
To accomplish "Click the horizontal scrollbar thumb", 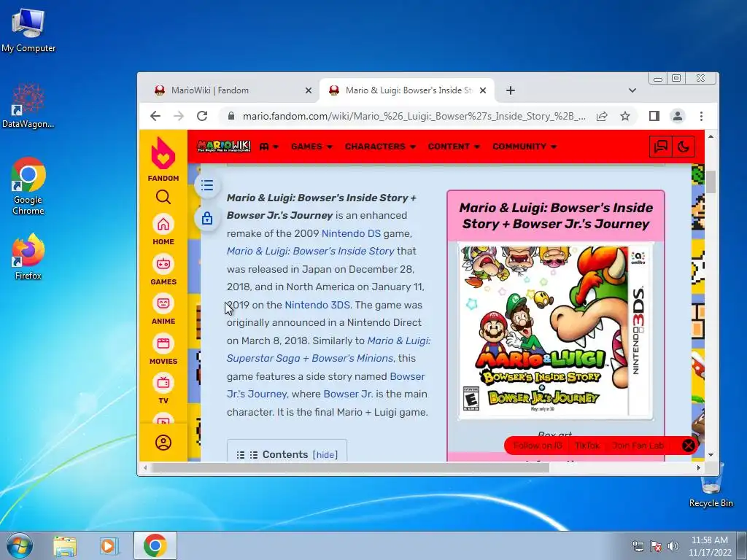I will click(x=350, y=468).
